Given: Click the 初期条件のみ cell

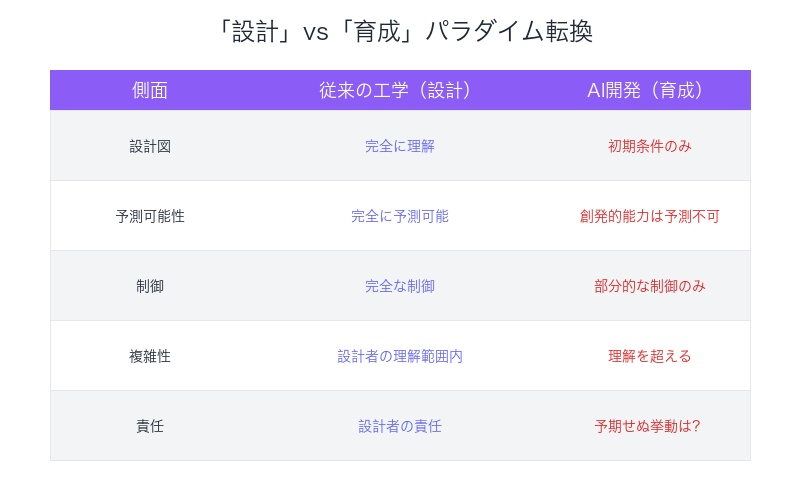Looking at the screenshot, I should click(650, 146).
